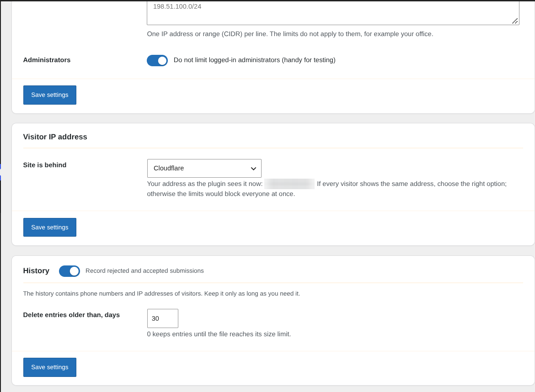Click the 'Visitor IP address' heading
535x392 pixels.
click(55, 137)
